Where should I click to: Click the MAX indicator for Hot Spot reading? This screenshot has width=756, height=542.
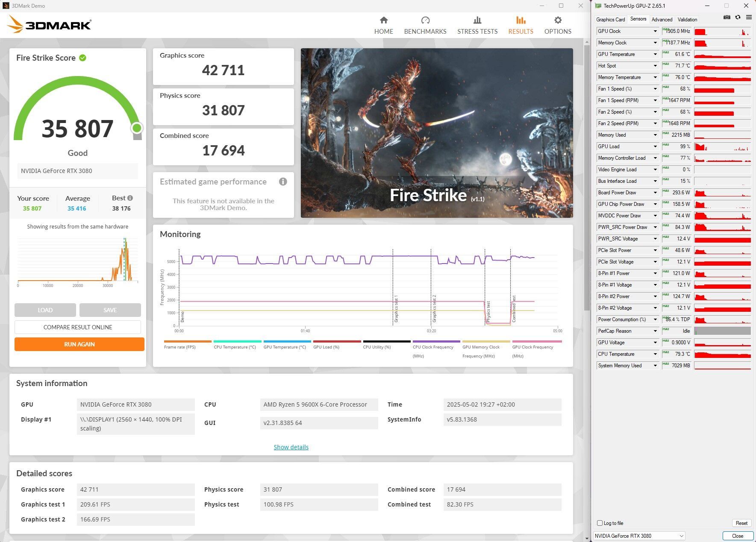click(665, 64)
